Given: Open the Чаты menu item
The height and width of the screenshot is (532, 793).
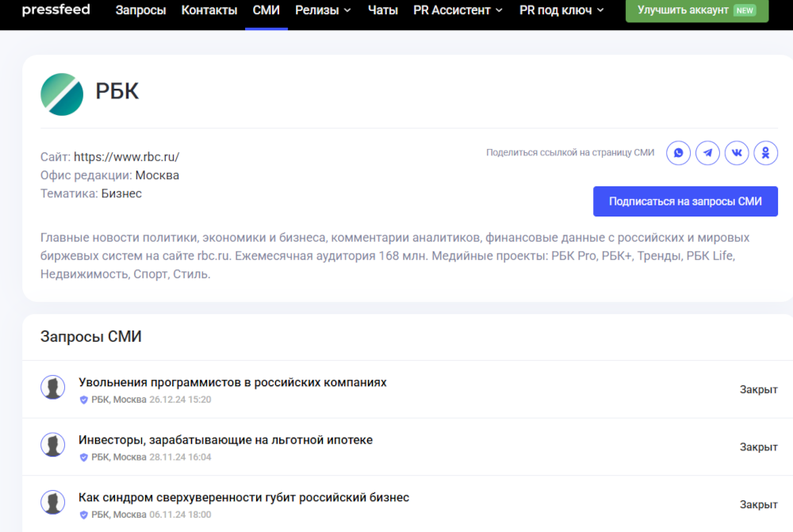Looking at the screenshot, I should [383, 10].
